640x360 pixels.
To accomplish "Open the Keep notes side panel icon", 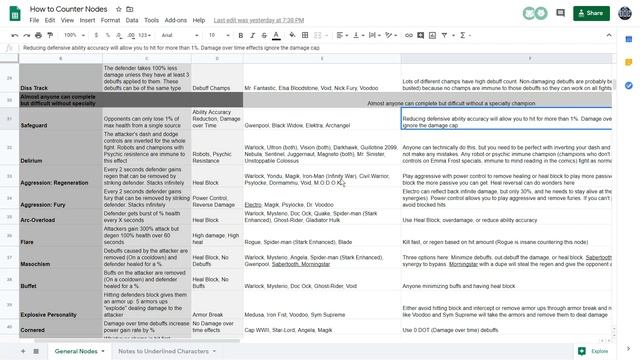I will (x=629, y=62).
